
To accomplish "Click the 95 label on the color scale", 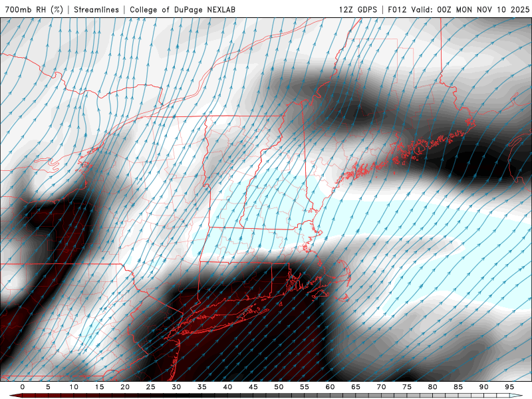I will (509, 387).
